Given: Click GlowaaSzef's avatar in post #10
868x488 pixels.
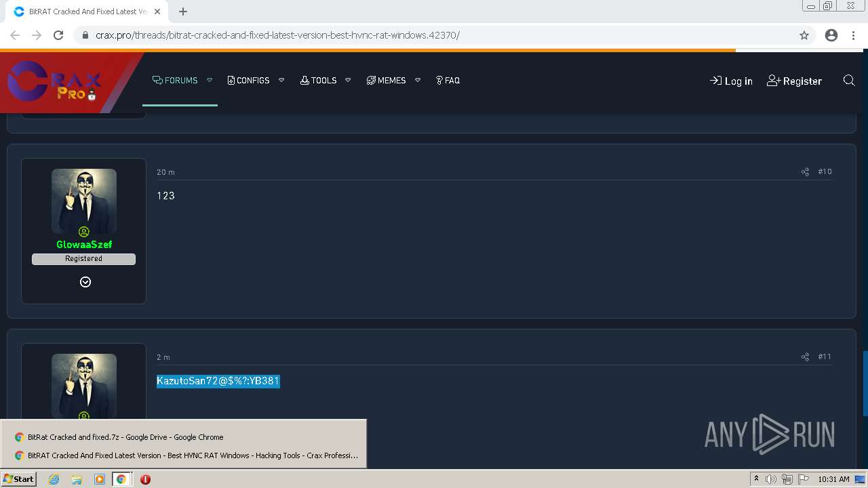Looking at the screenshot, I should pos(84,201).
